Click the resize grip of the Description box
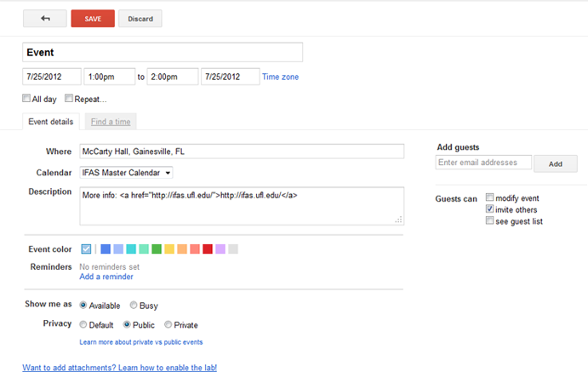Screen dimensions: 588x383 (398, 220)
